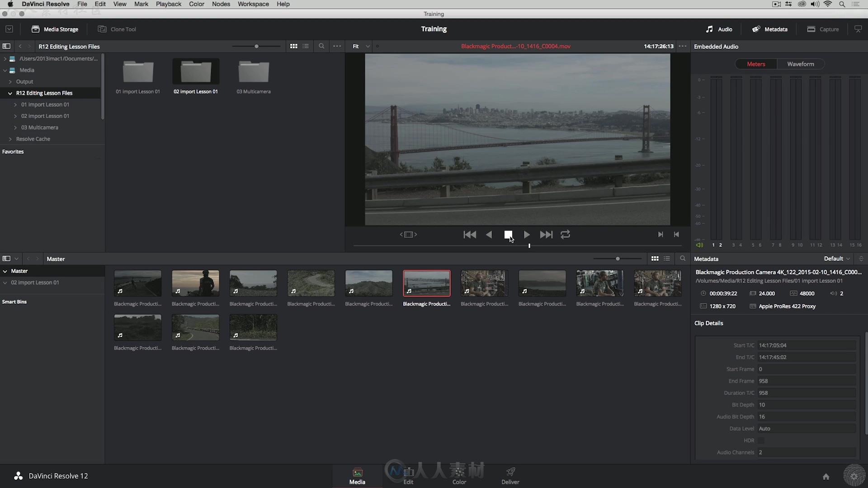
Task: Select the selected bridge clip thumbnail
Action: click(x=427, y=283)
